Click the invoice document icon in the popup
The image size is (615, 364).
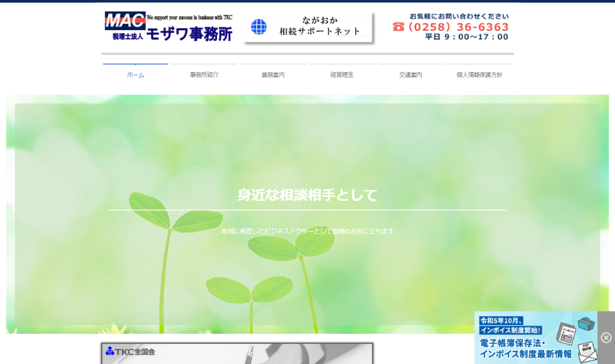click(567, 335)
